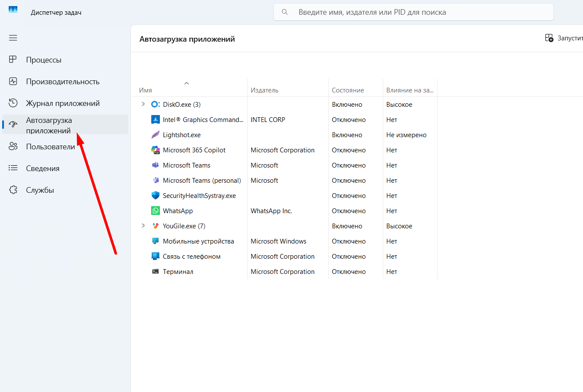Click the Терминал app icon

tap(156, 271)
